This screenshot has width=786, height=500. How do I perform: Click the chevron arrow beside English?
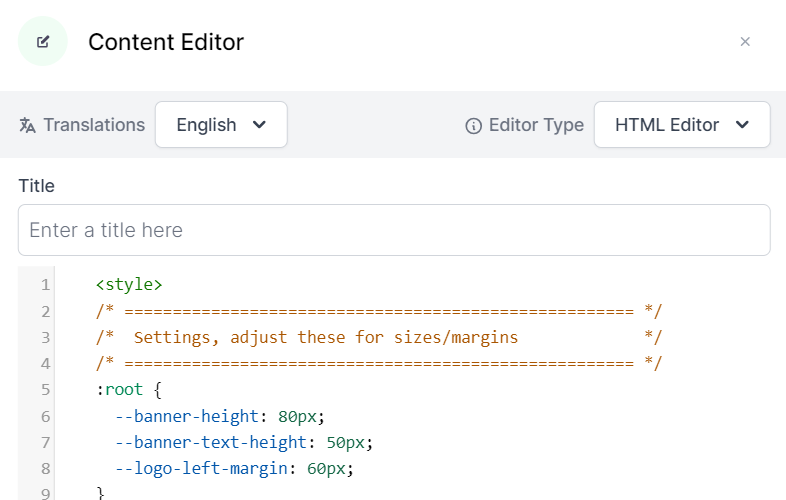click(x=260, y=125)
